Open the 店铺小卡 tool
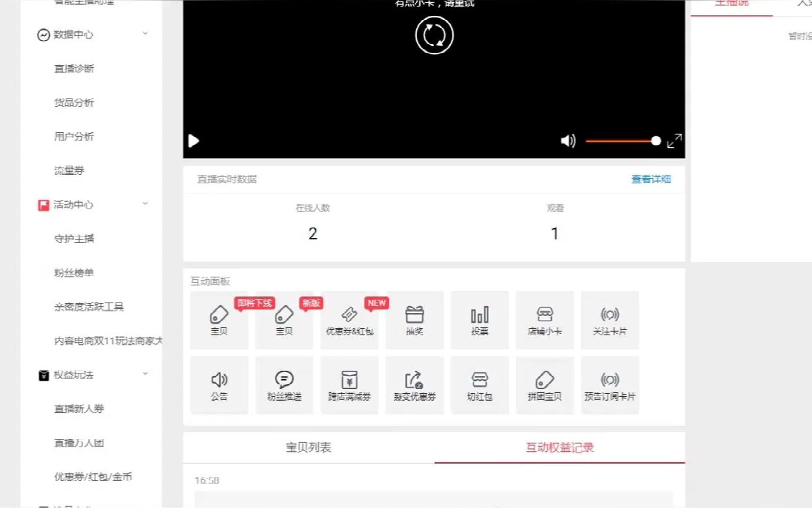 pyautogui.click(x=545, y=320)
